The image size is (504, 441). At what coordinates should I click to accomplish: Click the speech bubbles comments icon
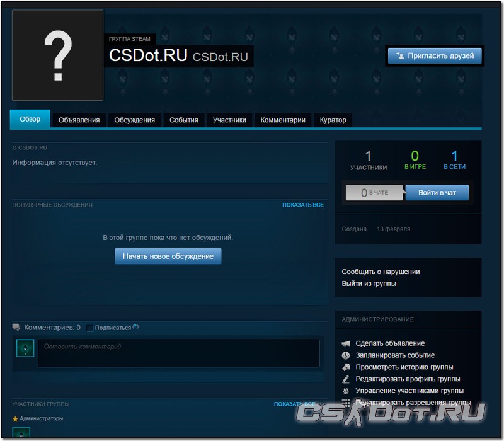16,328
